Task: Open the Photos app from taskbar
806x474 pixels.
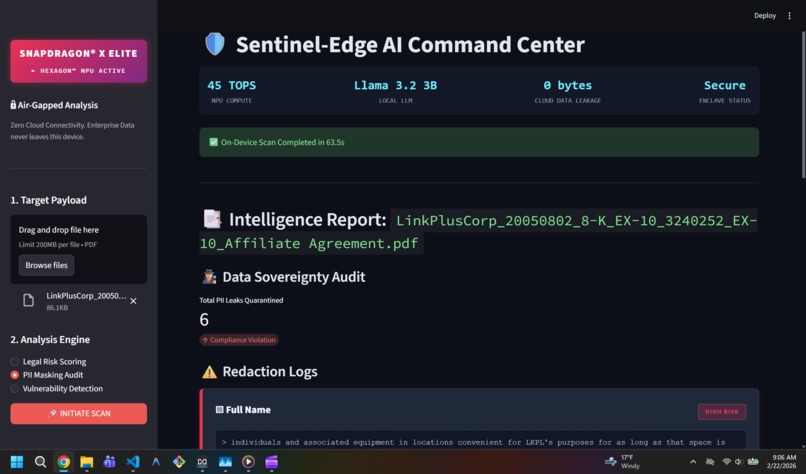Action: point(225,462)
